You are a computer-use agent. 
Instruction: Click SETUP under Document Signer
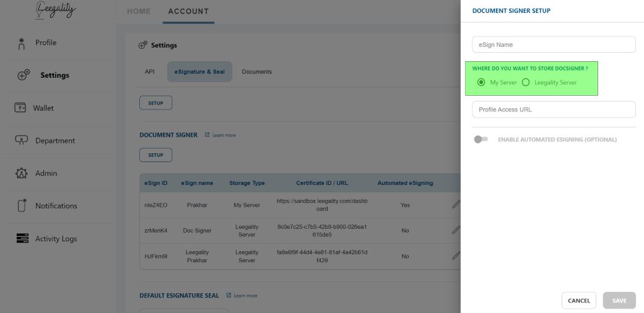click(x=155, y=155)
